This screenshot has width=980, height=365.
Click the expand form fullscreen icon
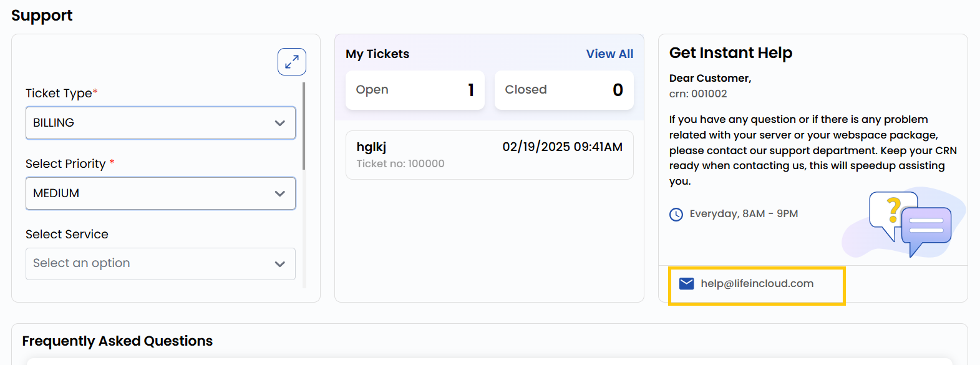click(x=291, y=62)
